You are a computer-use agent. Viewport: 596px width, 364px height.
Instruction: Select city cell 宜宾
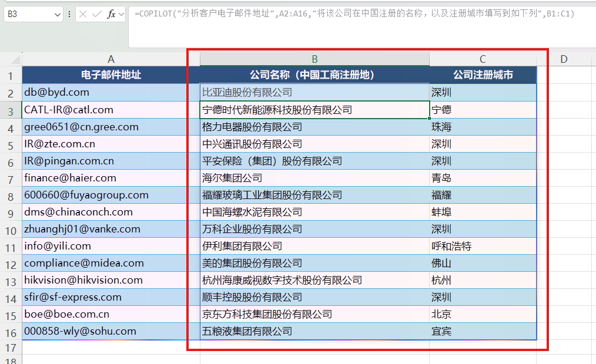pos(483,331)
